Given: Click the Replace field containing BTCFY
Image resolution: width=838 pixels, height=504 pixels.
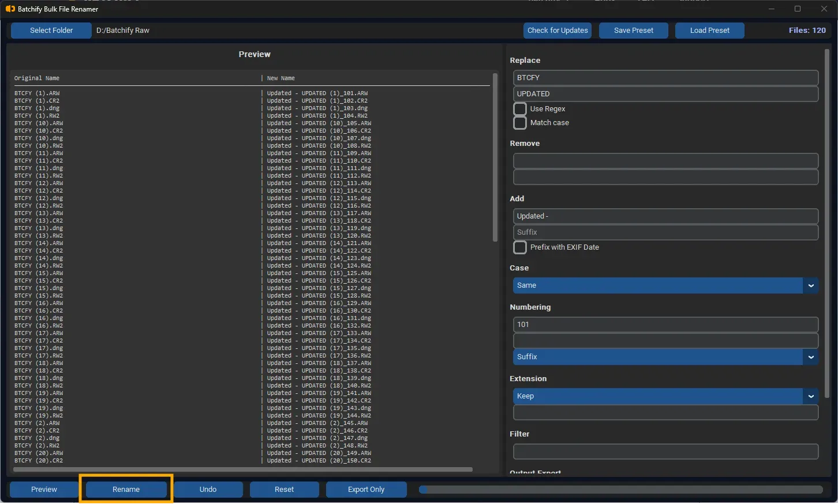Looking at the screenshot, I should (x=665, y=78).
